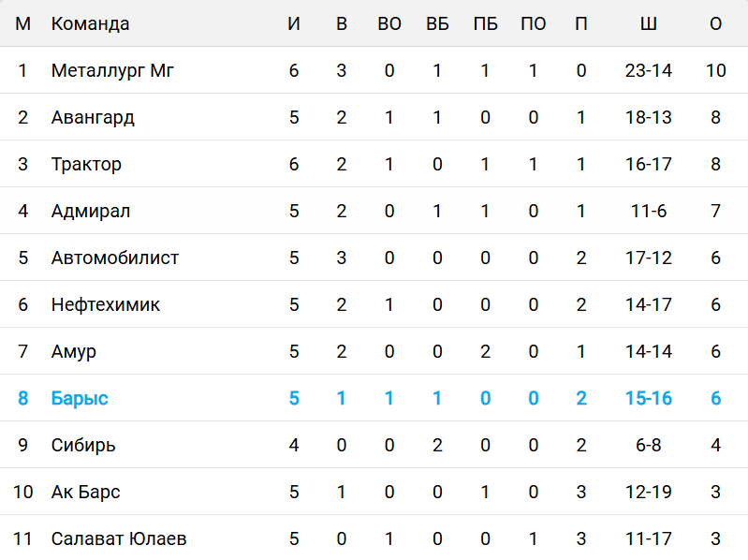Click the О points column header
Viewport: 748px width, 560px height.
[x=716, y=23]
